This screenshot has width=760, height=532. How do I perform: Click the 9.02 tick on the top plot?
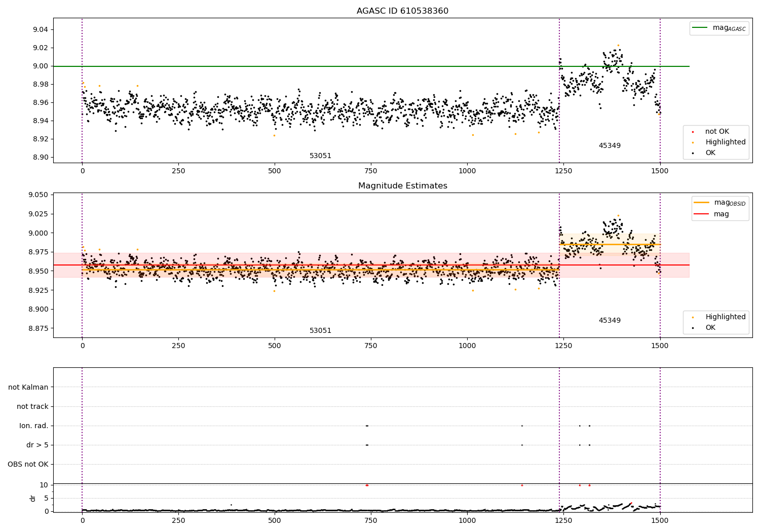[x=40, y=48]
